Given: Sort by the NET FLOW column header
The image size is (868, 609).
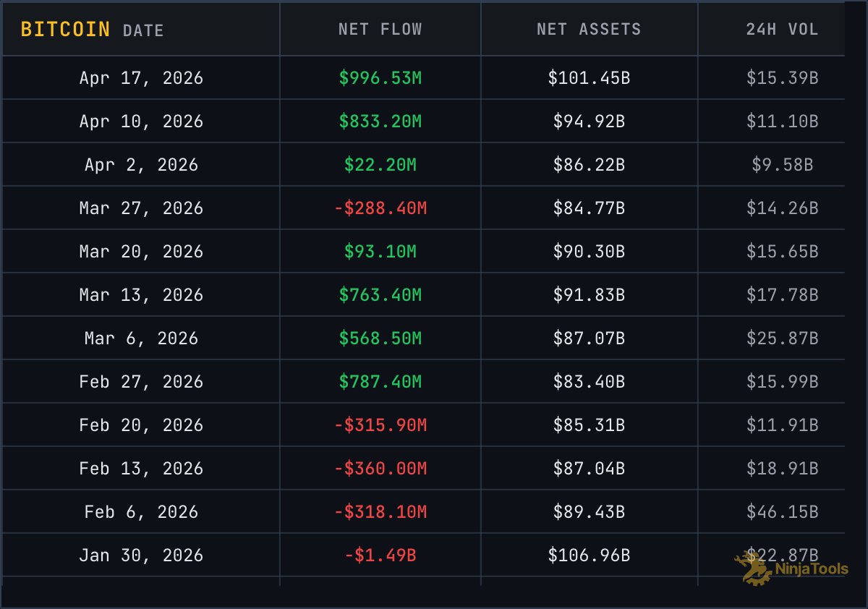Looking at the screenshot, I should coord(380,30).
